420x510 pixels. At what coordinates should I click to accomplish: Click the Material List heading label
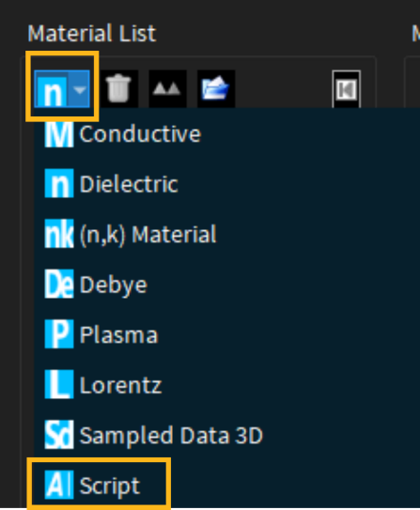coord(92,33)
